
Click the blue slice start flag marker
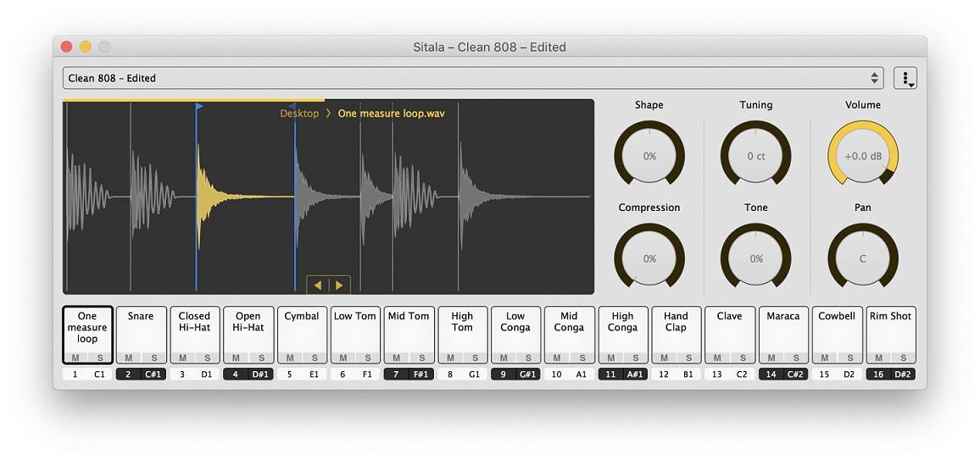click(199, 107)
